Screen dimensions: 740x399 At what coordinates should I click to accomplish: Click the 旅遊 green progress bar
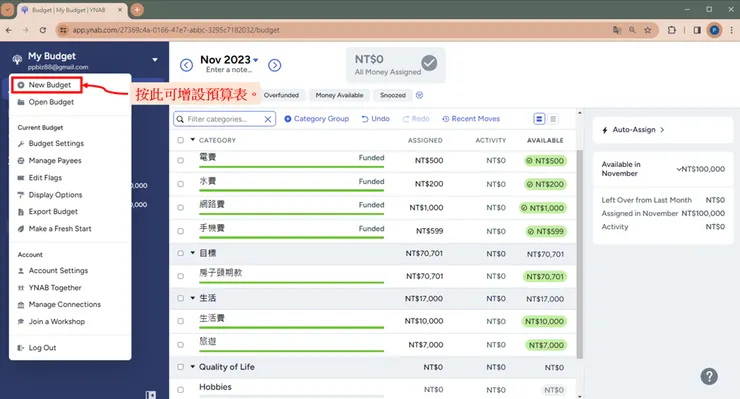[x=291, y=351]
